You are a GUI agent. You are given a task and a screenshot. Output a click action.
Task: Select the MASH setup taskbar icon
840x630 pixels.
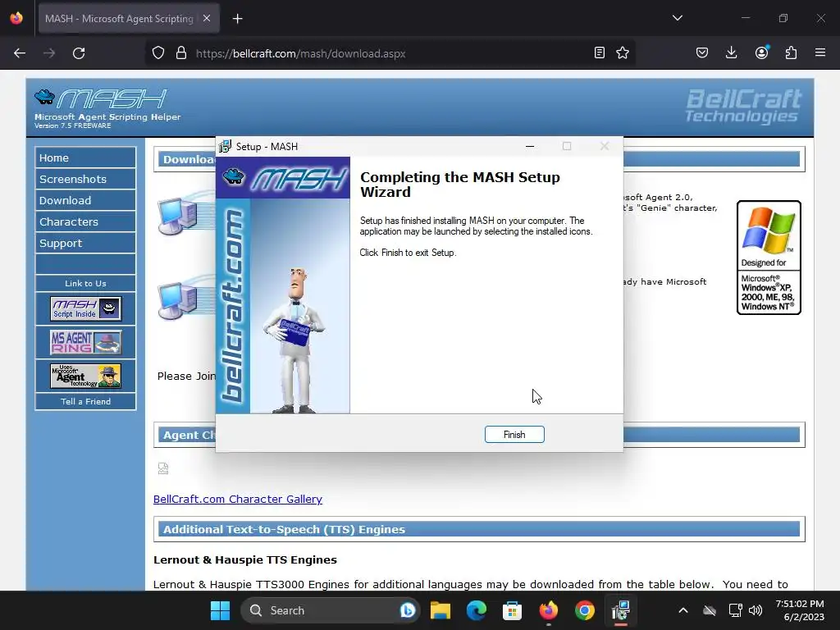[x=621, y=610]
